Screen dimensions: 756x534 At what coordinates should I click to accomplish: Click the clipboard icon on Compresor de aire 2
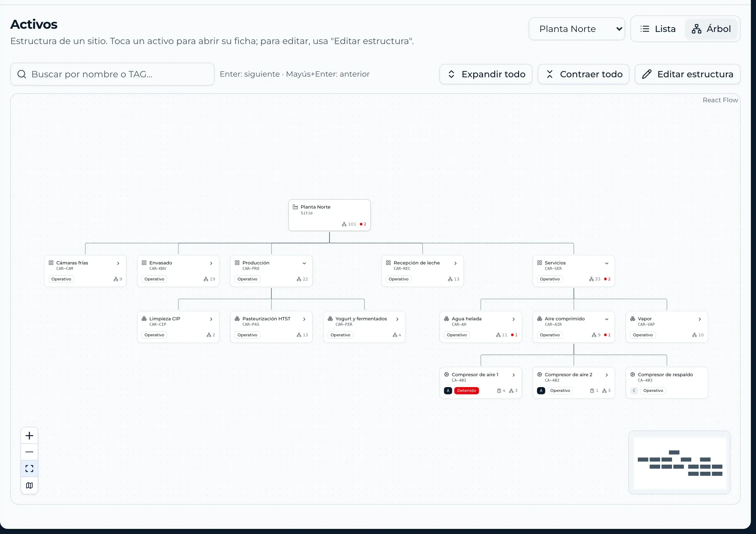[x=592, y=391]
